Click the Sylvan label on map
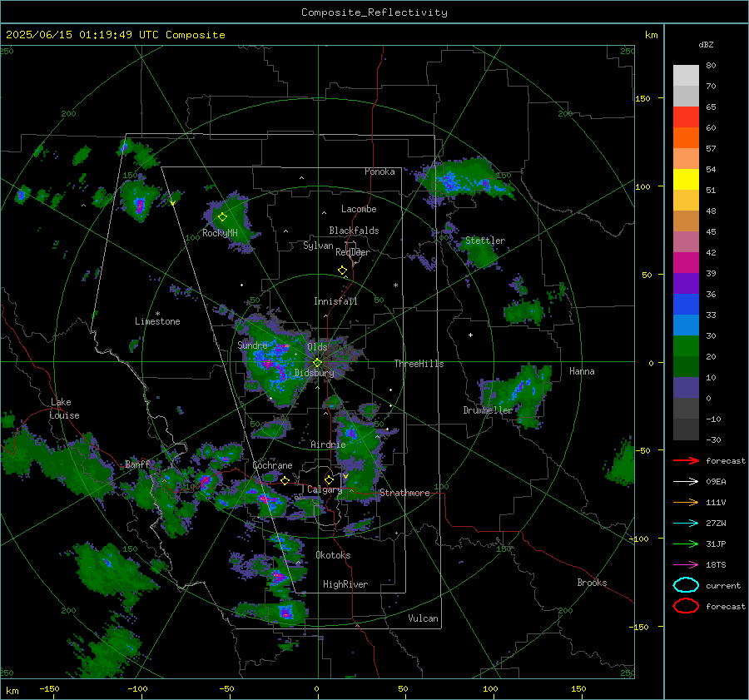The width and height of the screenshot is (749, 700). [318, 246]
